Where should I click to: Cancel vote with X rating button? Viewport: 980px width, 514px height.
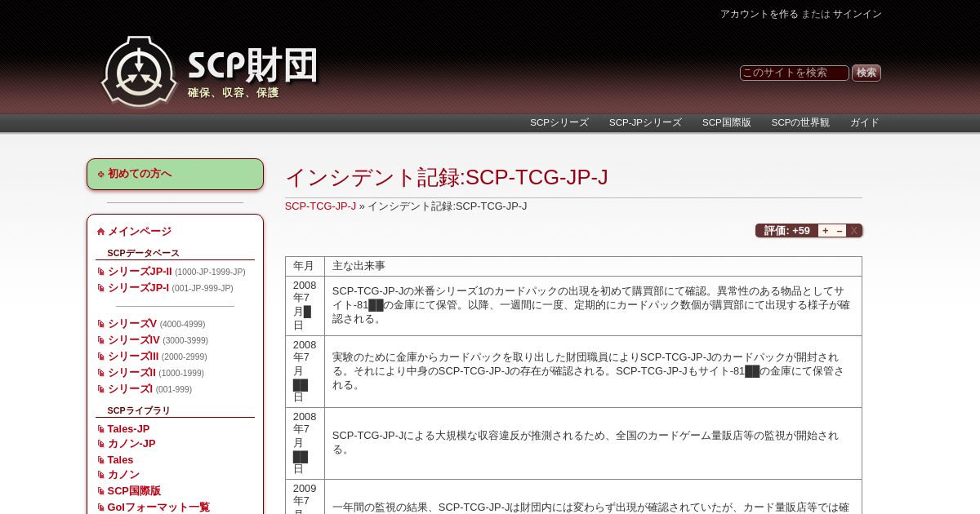854,231
